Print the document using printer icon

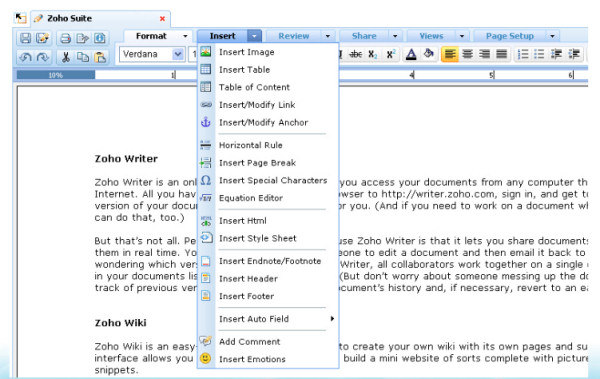tap(65, 38)
